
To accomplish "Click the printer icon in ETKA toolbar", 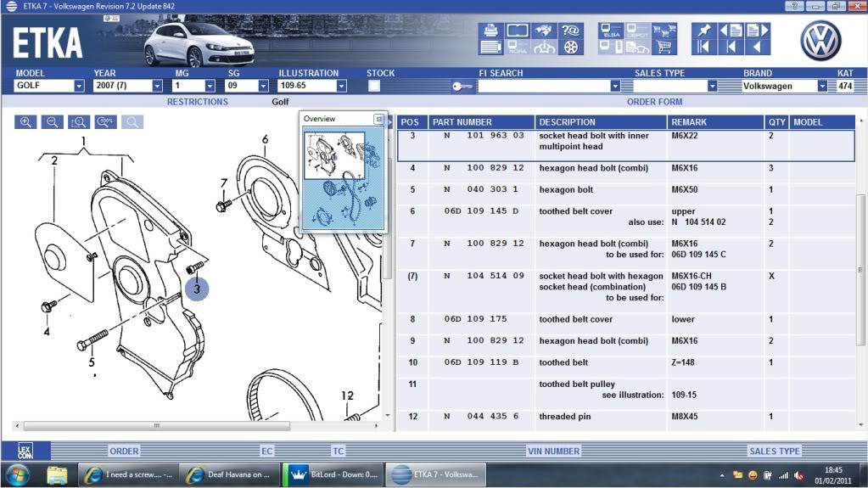I will click(x=490, y=31).
